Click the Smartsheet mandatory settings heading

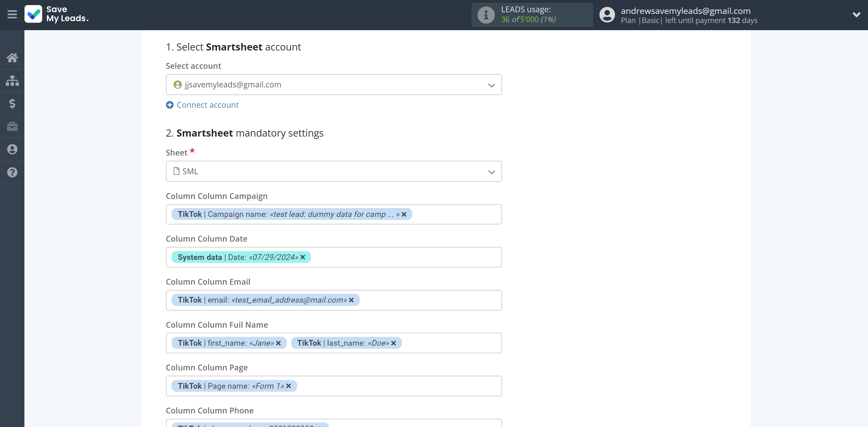(x=244, y=133)
